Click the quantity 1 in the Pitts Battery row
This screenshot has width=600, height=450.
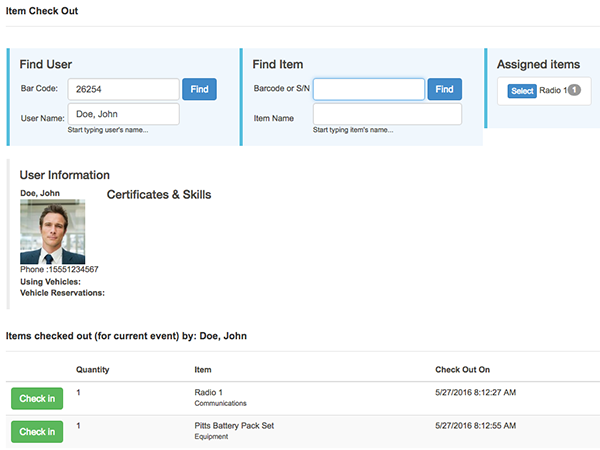pos(78,426)
